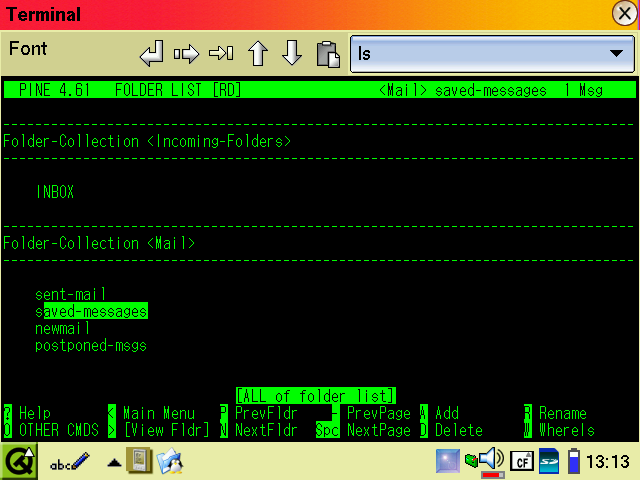Image resolution: width=640 pixels, height=480 pixels.
Task: Expand the command dropdown arrow
Action: 616,53
